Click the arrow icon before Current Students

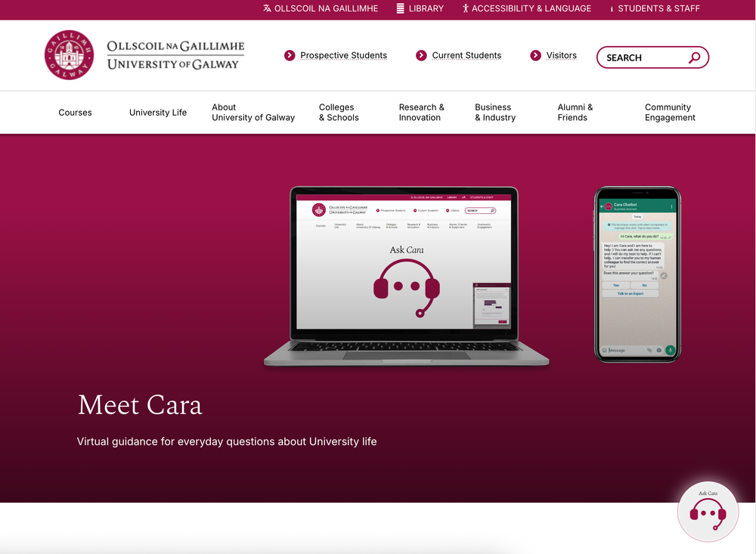point(421,55)
